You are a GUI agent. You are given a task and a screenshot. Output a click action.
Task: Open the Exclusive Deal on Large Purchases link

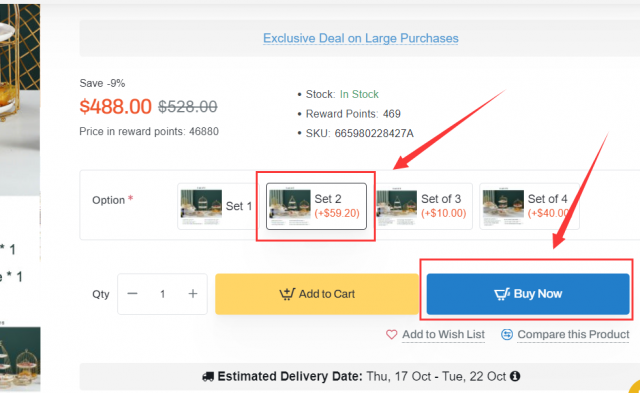coord(360,38)
